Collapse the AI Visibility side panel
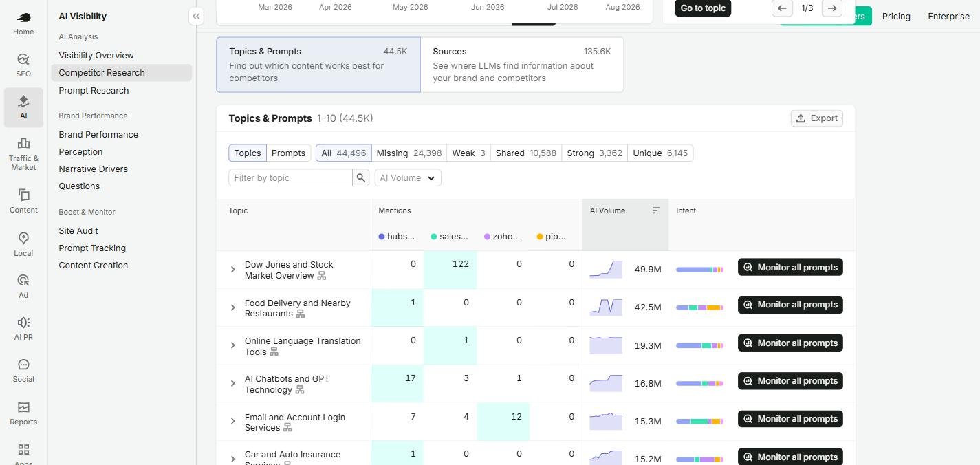The image size is (980, 465). pos(196,16)
